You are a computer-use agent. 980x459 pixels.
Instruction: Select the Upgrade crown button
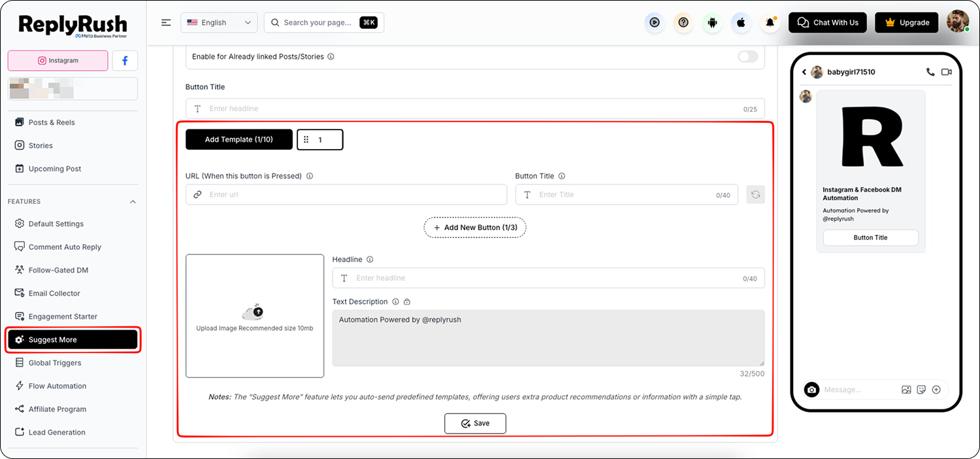906,22
